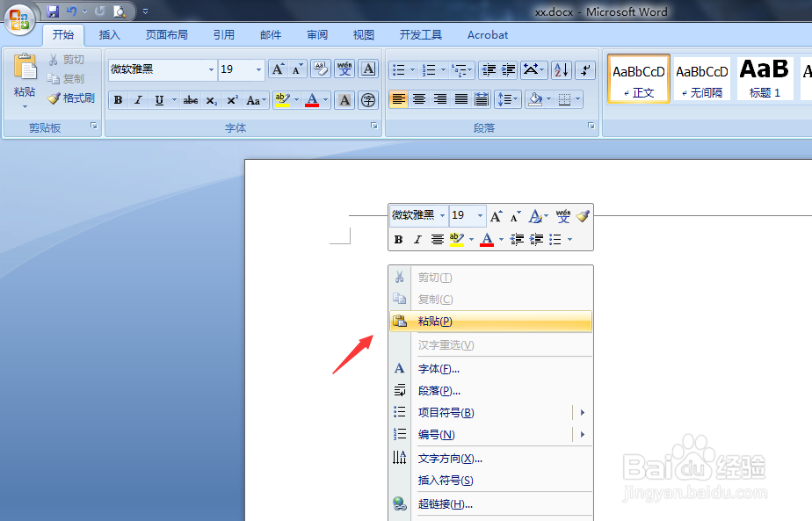Image resolution: width=812 pixels, height=521 pixels.
Task: Apply yellow highlight color in ribbon
Action: [282, 100]
